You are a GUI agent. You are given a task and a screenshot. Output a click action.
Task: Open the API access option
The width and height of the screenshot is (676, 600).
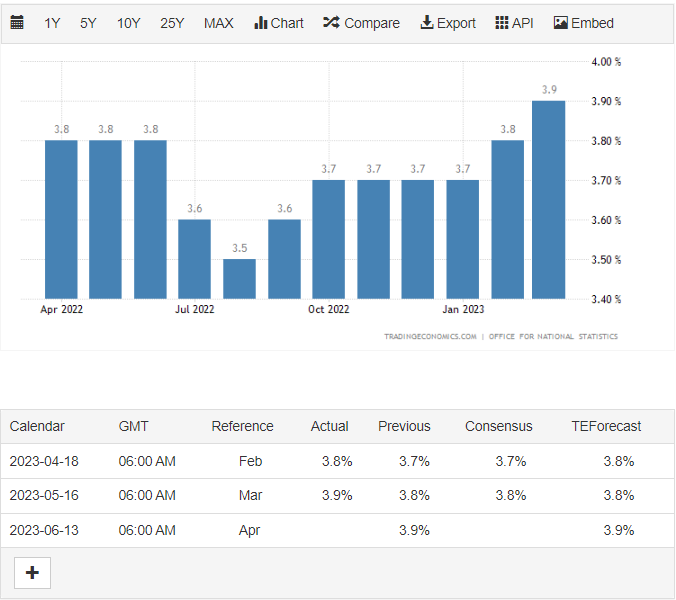pyautogui.click(x=514, y=22)
